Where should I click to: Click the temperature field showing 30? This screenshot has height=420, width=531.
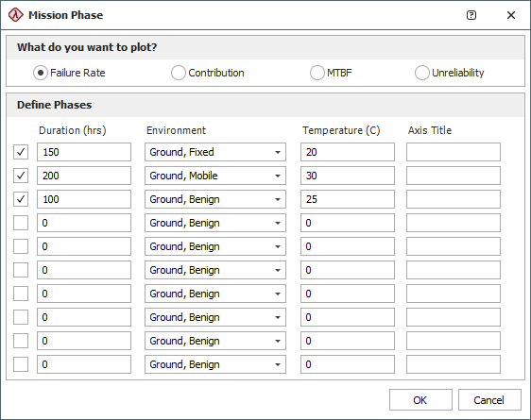click(348, 176)
